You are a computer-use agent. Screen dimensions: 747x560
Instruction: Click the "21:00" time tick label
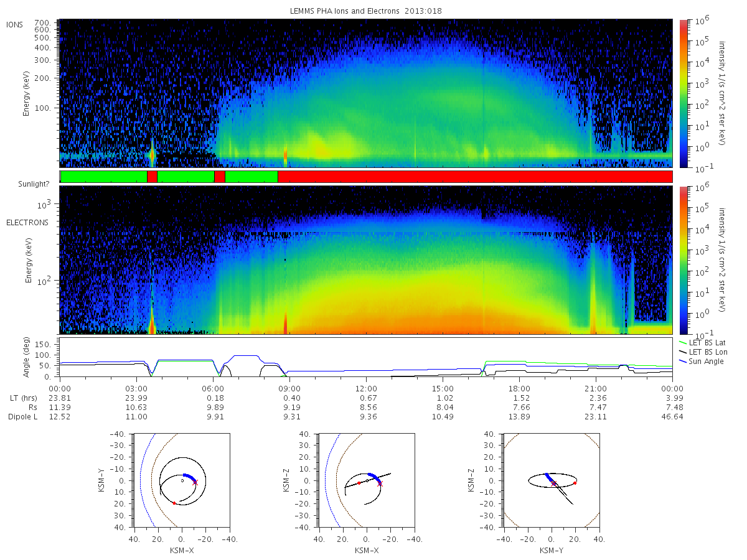click(596, 389)
